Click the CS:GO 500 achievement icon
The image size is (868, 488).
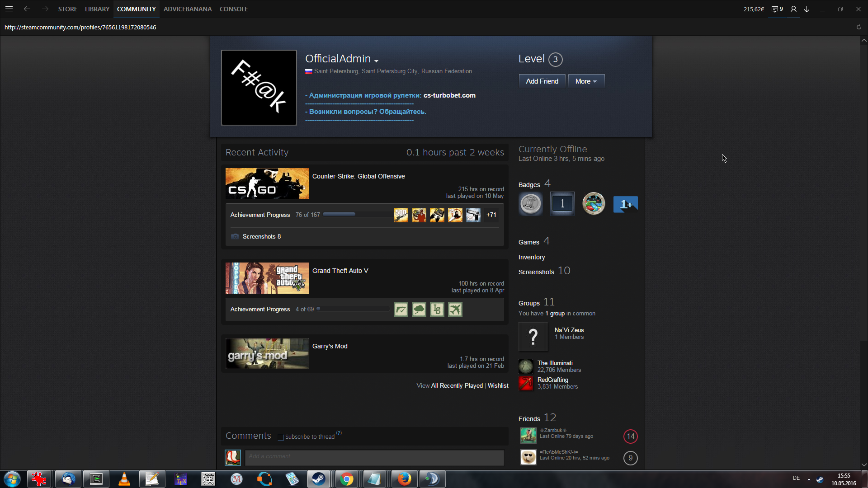click(x=401, y=215)
